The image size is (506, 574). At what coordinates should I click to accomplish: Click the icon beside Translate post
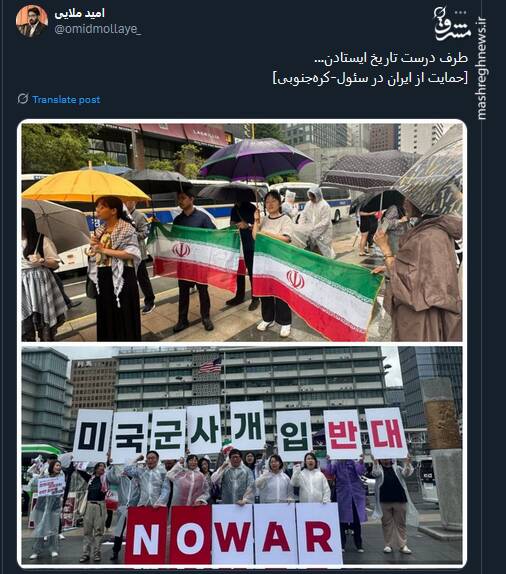[x=23, y=99]
